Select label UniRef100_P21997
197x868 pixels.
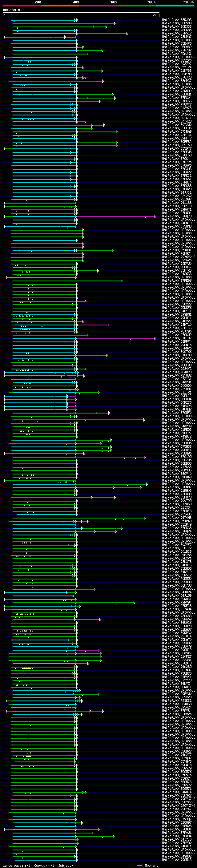pos(177,200)
